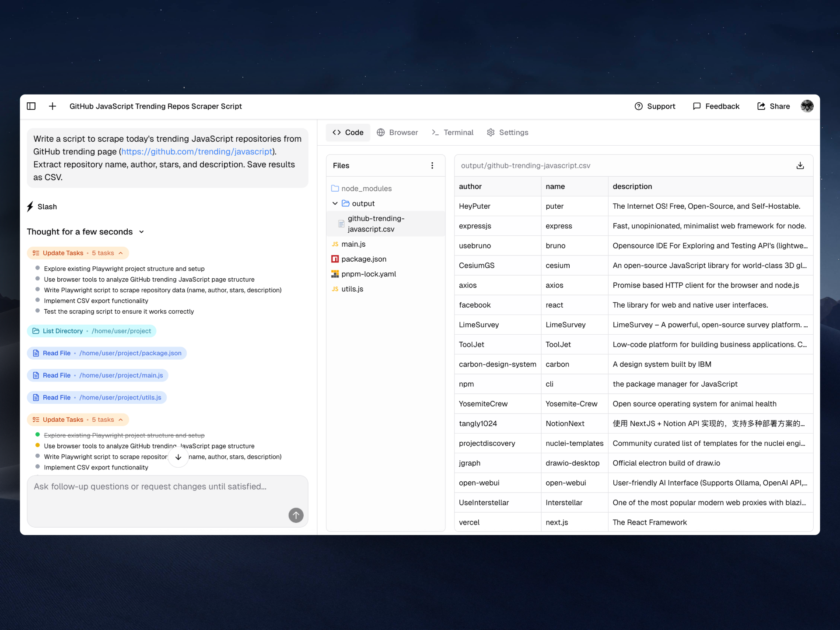Viewport: 840px width, 630px height.
Task: Switch to the Browser tab
Action: (397, 133)
